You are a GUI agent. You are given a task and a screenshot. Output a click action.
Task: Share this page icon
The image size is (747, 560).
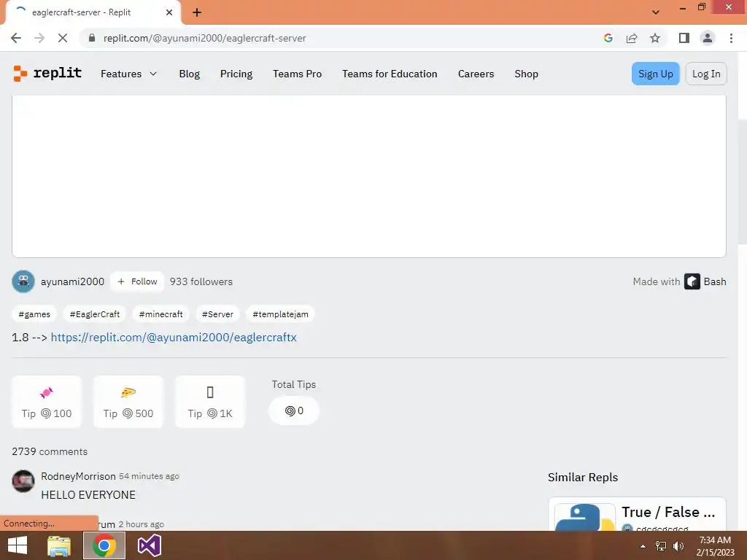(632, 38)
